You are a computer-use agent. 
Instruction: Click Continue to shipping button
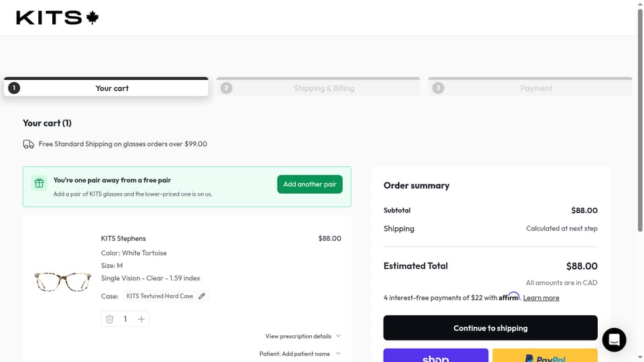click(490, 328)
